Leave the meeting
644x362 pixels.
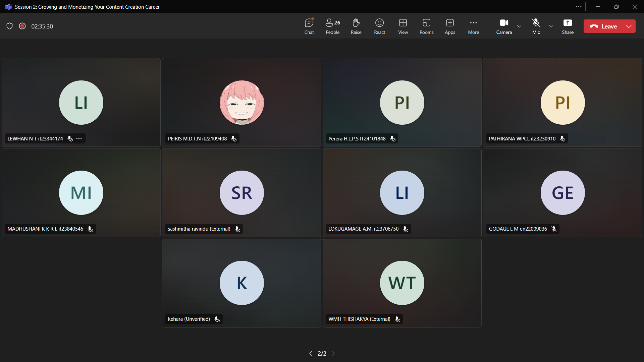click(x=603, y=26)
